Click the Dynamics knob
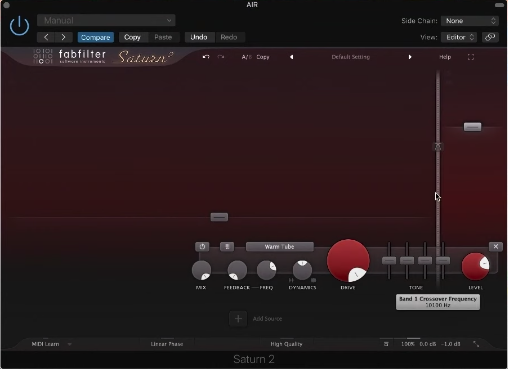 (302, 270)
